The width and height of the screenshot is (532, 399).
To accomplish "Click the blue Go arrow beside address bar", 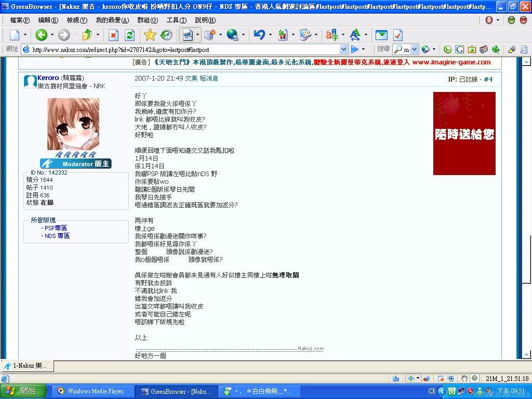I will (x=355, y=49).
